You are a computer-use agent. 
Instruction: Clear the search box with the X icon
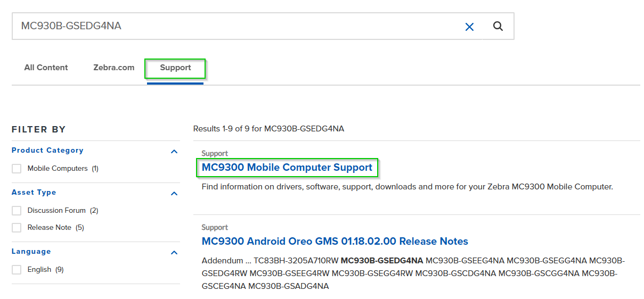(469, 27)
